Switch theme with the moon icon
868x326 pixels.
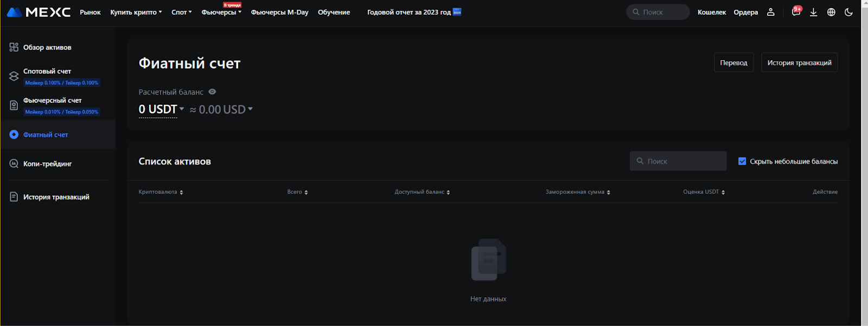(848, 12)
